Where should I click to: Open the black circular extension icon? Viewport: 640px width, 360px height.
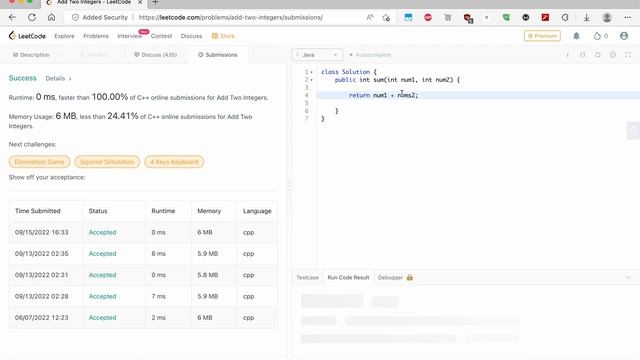click(x=526, y=18)
